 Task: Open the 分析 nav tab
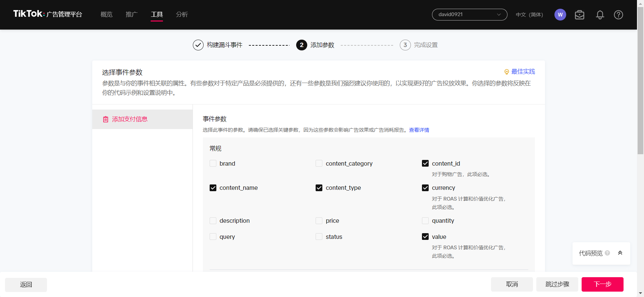pos(182,14)
